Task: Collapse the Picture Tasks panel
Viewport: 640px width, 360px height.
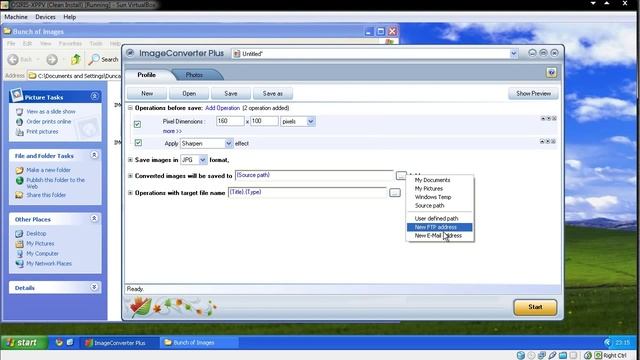Action: [x=94, y=96]
